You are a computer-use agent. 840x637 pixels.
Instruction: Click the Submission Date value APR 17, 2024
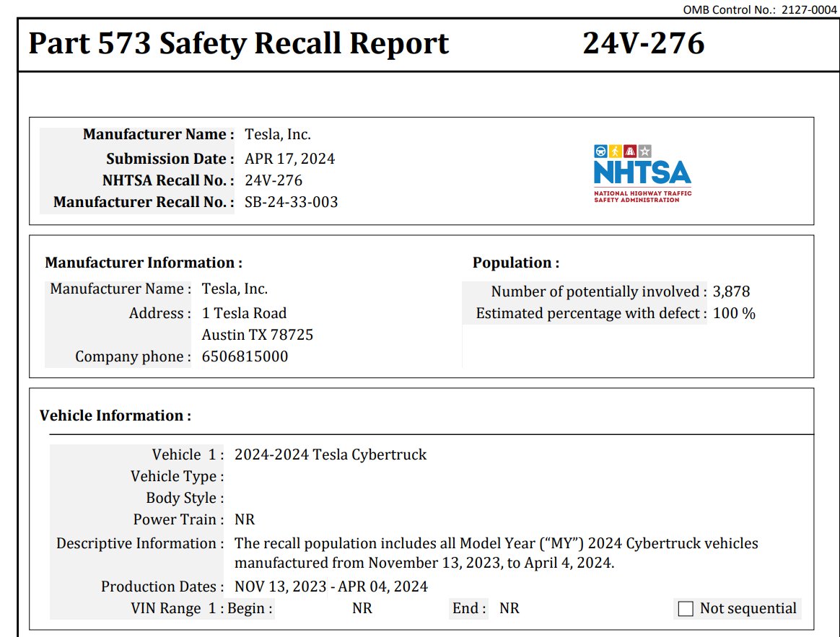click(290, 159)
